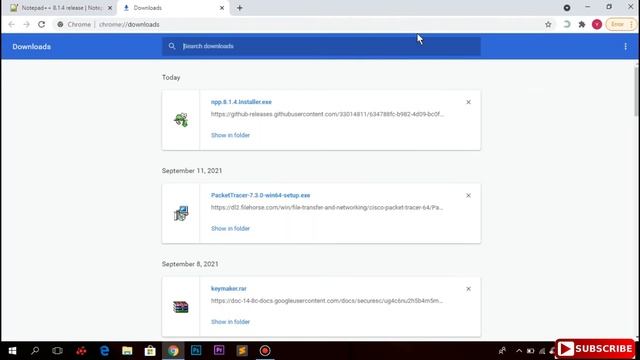Click the Chrome taskbar icon
The height and width of the screenshot is (360, 640).
pos(173,351)
